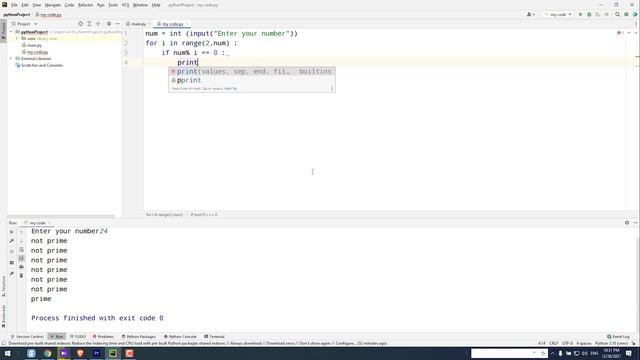The height and width of the screenshot is (360, 640).
Task: Hide the Run tool window with the minus icon
Action: [x=636, y=223]
